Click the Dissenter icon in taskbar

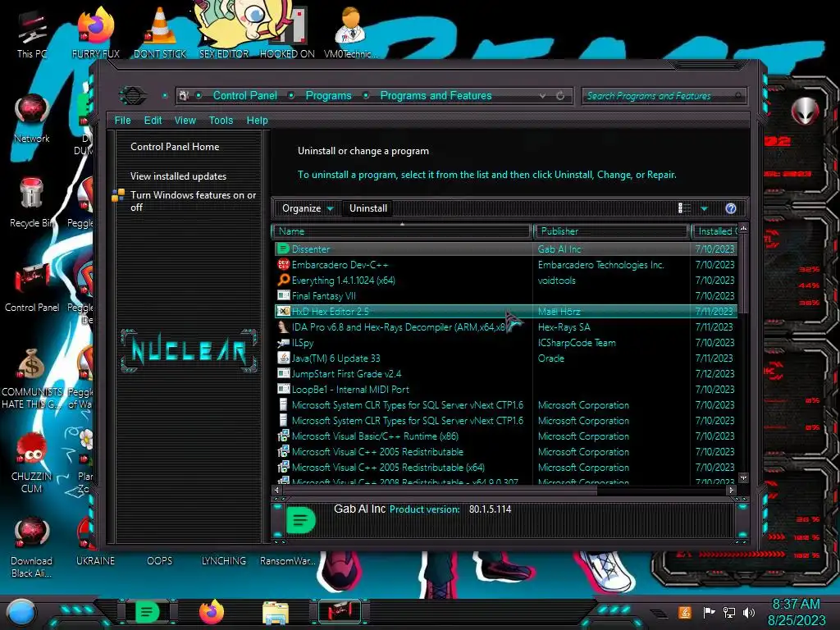click(x=147, y=612)
